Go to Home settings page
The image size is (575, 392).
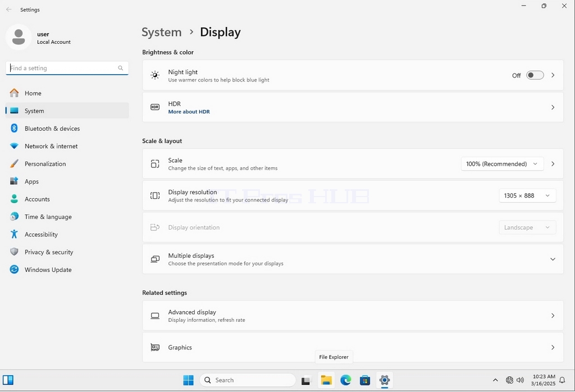coord(67,93)
